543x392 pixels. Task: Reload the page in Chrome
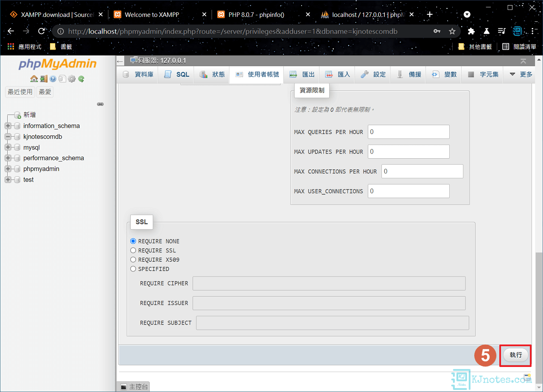pos(42,31)
